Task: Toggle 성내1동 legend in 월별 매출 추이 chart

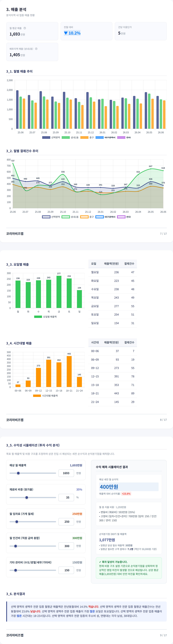Action: click(70, 137)
